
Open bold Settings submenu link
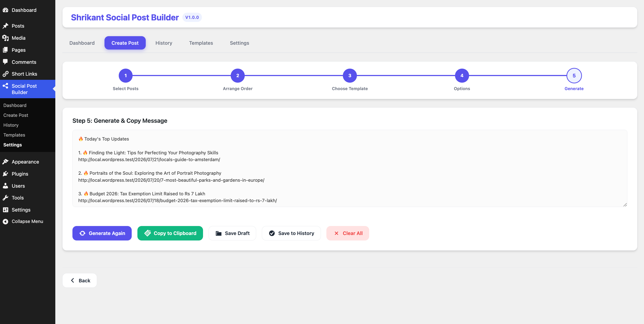click(13, 145)
